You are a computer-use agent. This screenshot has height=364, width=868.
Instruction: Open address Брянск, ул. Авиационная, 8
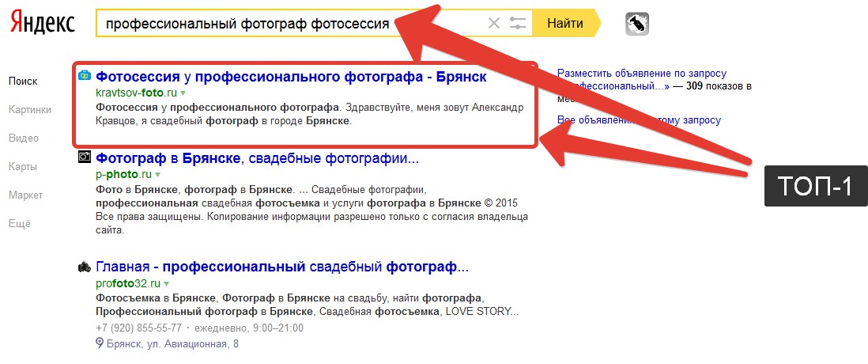172,344
